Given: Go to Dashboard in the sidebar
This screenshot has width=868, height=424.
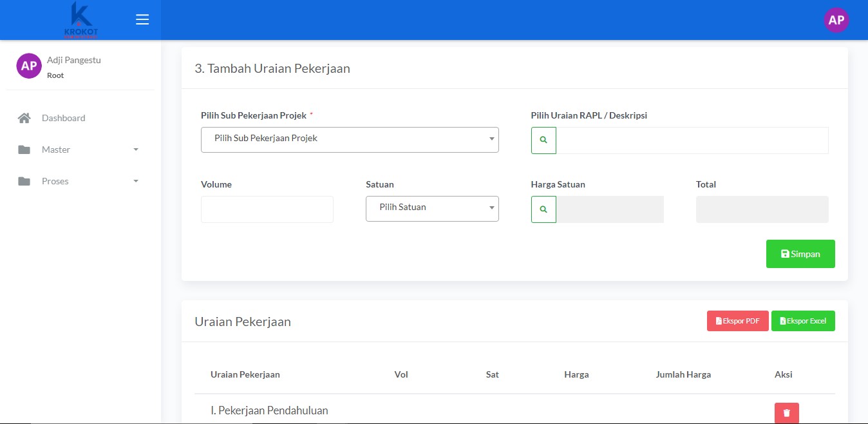Looking at the screenshot, I should [63, 118].
